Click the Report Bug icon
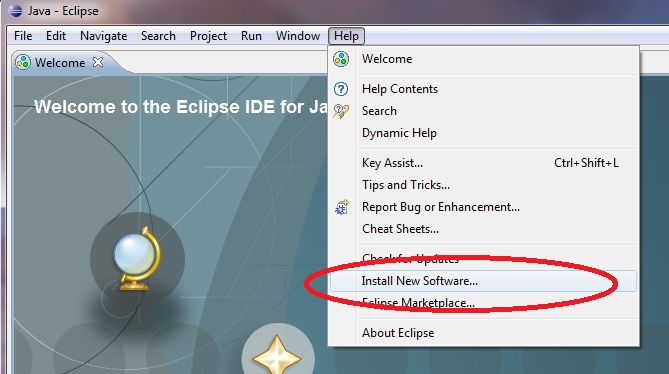 [x=341, y=207]
